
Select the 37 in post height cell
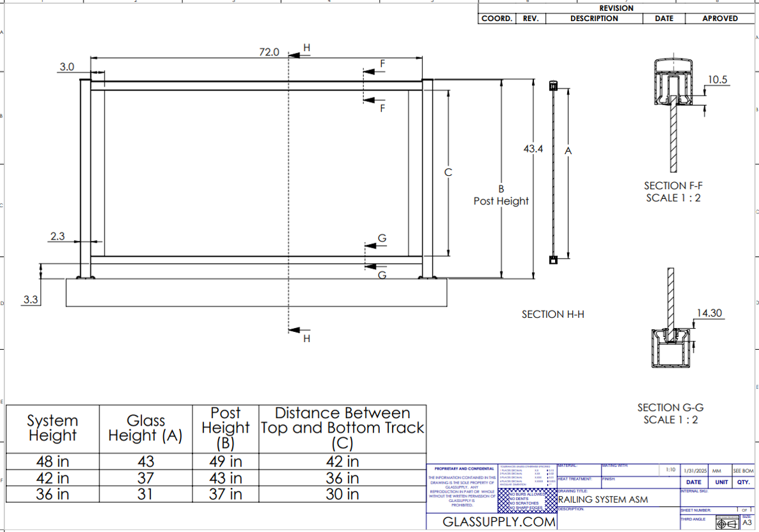pos(226,494)
